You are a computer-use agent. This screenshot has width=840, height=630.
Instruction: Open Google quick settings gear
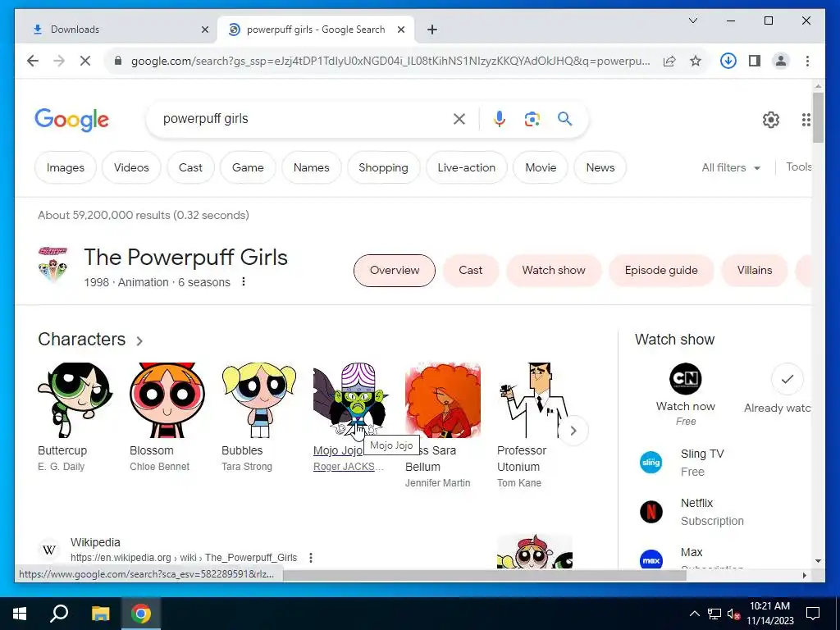point(771,120)
